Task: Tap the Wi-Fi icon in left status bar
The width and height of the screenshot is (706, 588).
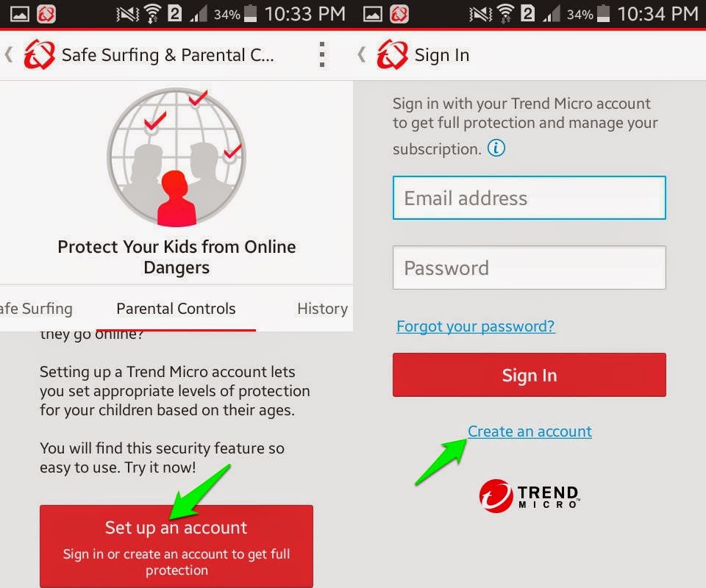Action: 153,14
